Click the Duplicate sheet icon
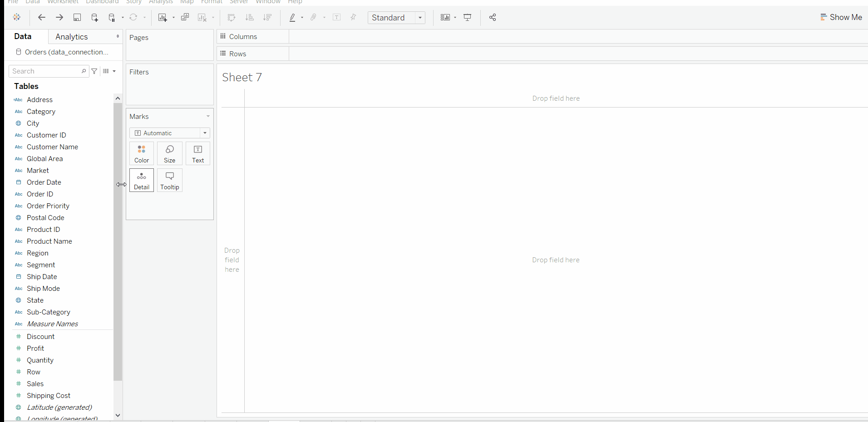The width and height of the screenshot is (868, 422). (x=185, y=17)
